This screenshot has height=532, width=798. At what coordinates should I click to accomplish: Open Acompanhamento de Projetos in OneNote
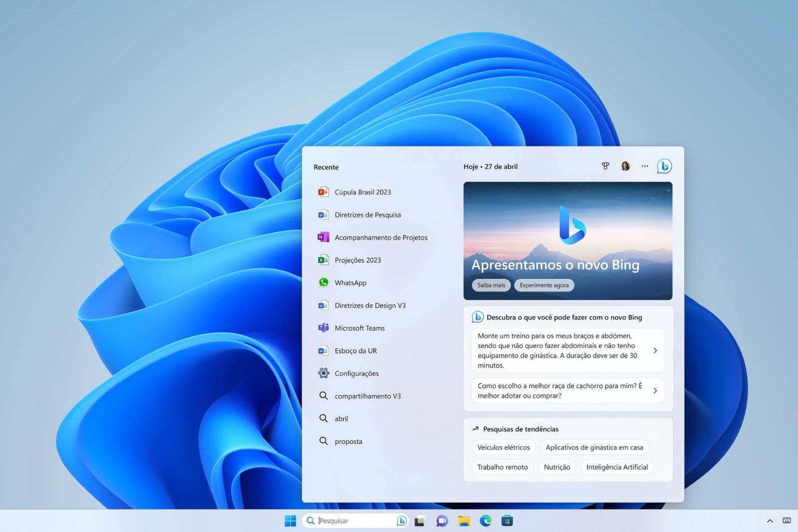pyautogui.click(x=382, y=237)
